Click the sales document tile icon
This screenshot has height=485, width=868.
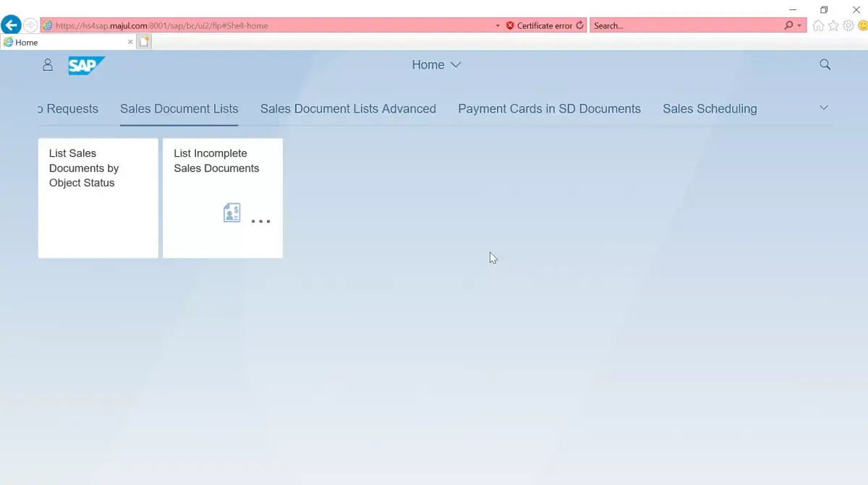click(x=231, y=213)
